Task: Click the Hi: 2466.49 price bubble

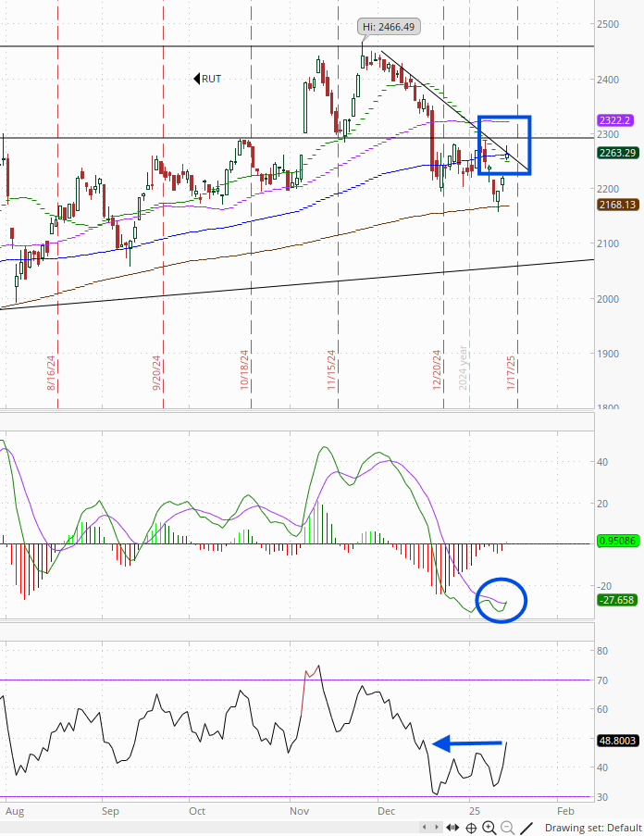Action: [389, 27]
